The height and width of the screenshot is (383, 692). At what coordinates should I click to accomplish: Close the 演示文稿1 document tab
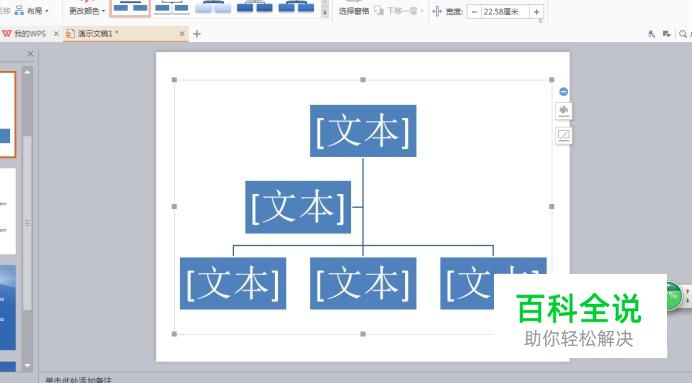[x=182, y=34]
